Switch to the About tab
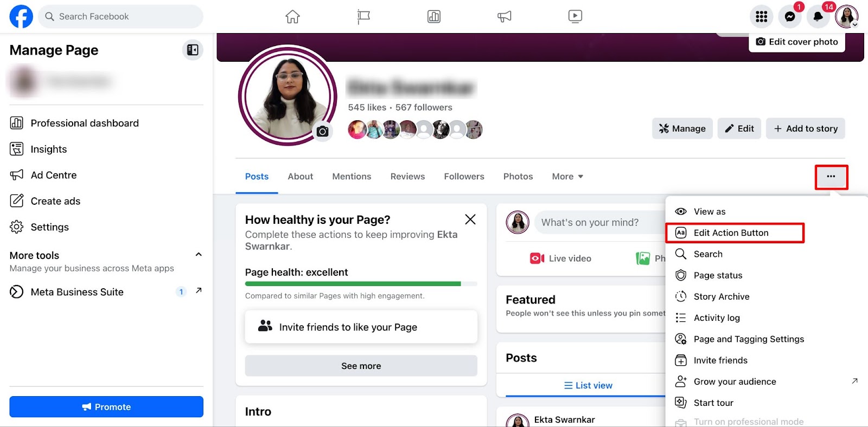Image resolution: width=868 pixels, height=427 pixels. (x=301, y=177)
